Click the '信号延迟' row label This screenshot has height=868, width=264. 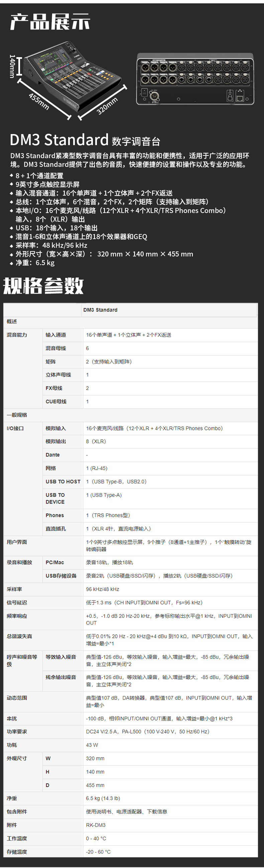click(x=17, y=603)
